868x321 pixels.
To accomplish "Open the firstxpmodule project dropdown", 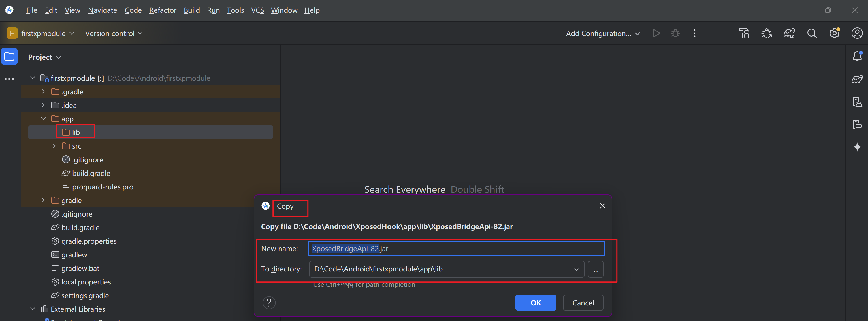I will click(47, 33).
